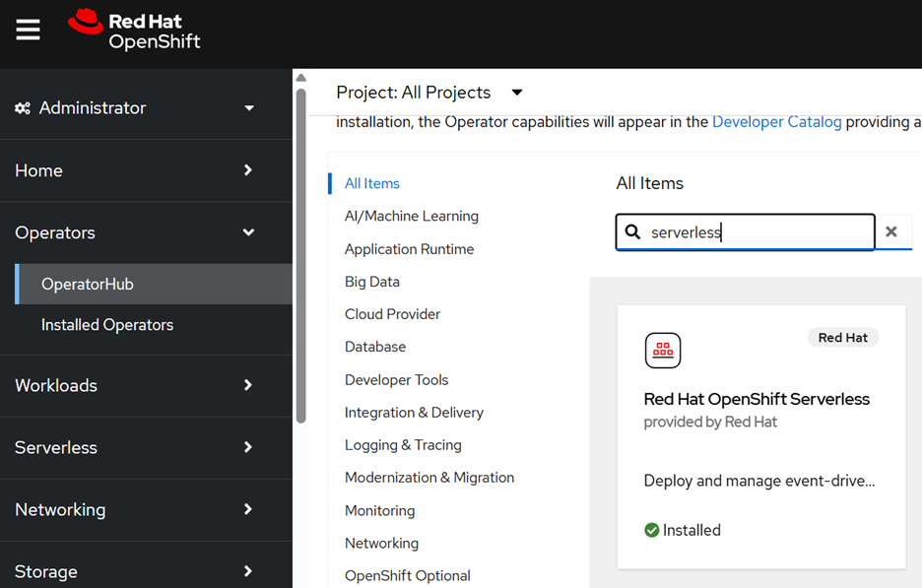The height and width of the screenshot is (588, 922).
Task: Click the Administrator perspective gear icon
Action: pyautogui.click(x=24, y=107)
